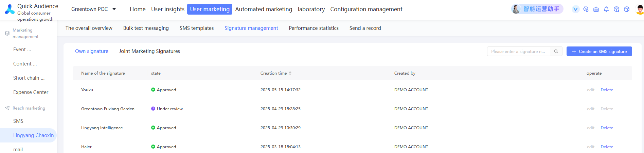Click the briefcase icon in header
644x153 pixels.
[x=596, y=9]
